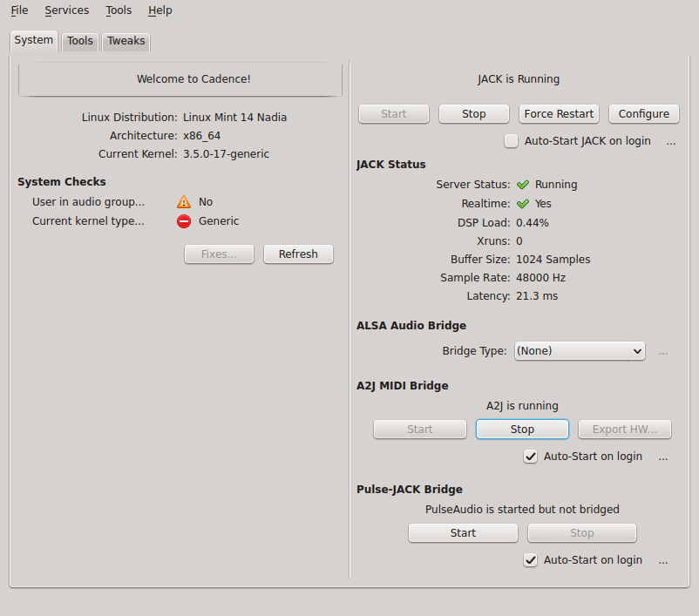Click the JACK Start button
The height and width of the screenshot is (616, 699).
coord(394,114)
